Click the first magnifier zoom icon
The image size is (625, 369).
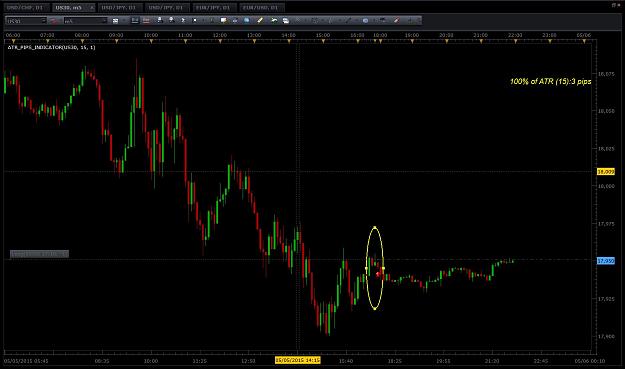tap(160, 20)
